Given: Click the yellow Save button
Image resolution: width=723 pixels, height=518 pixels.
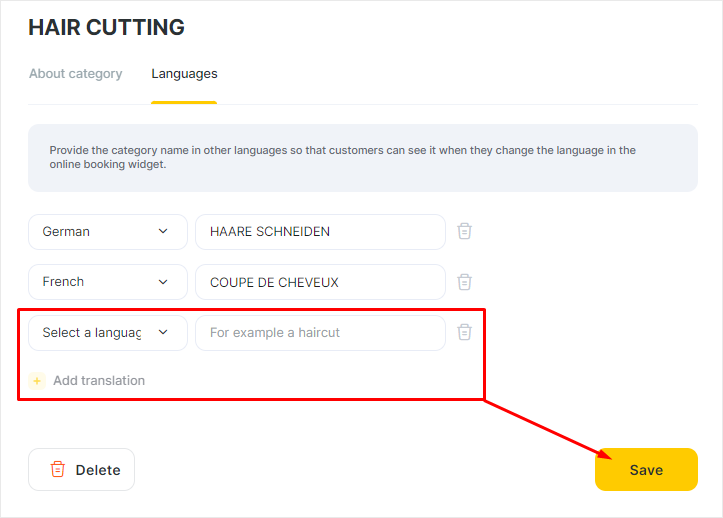Looking at the screenshot, I should [x=646, y=470].
